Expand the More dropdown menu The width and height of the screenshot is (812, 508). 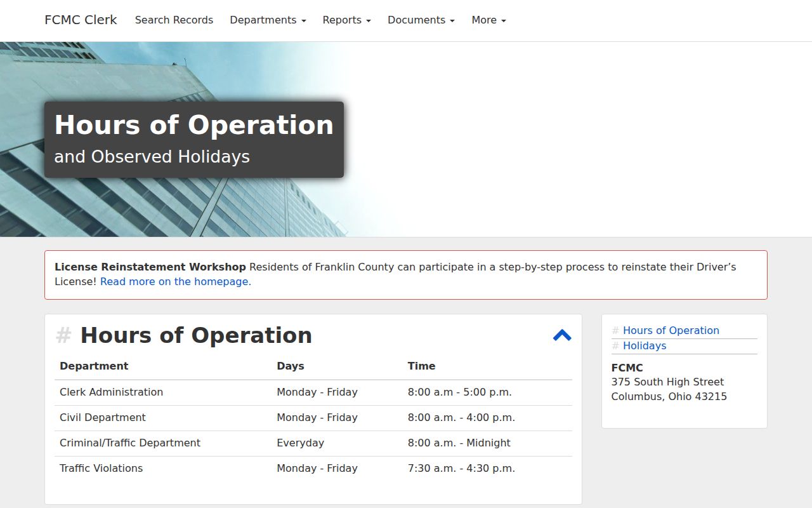click(488, 20)
